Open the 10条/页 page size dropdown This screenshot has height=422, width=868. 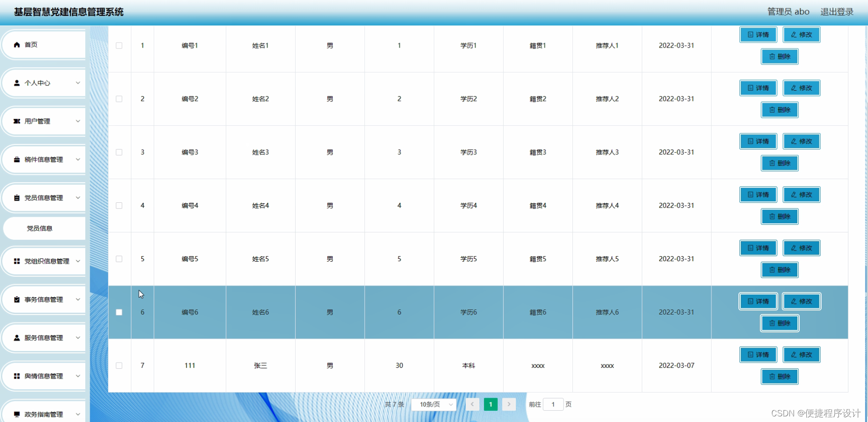click(x=433, y=404)
